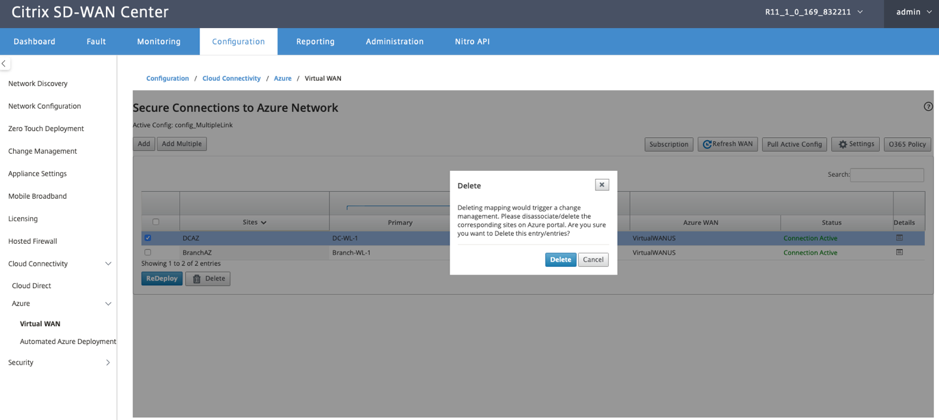Image resolution: width=939 pixels, height=420 pixels.
Task: Click trash Delete button below table
Action: [208, 279]
